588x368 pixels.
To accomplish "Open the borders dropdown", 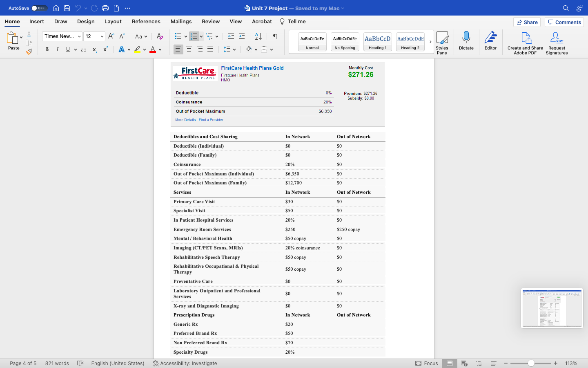I will point(272,49).
